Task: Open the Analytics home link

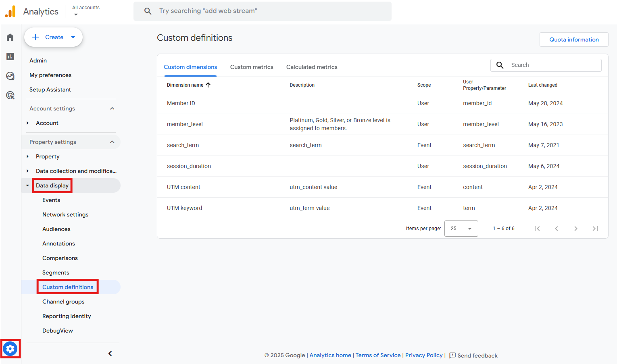Action: (x=330, y=355)
